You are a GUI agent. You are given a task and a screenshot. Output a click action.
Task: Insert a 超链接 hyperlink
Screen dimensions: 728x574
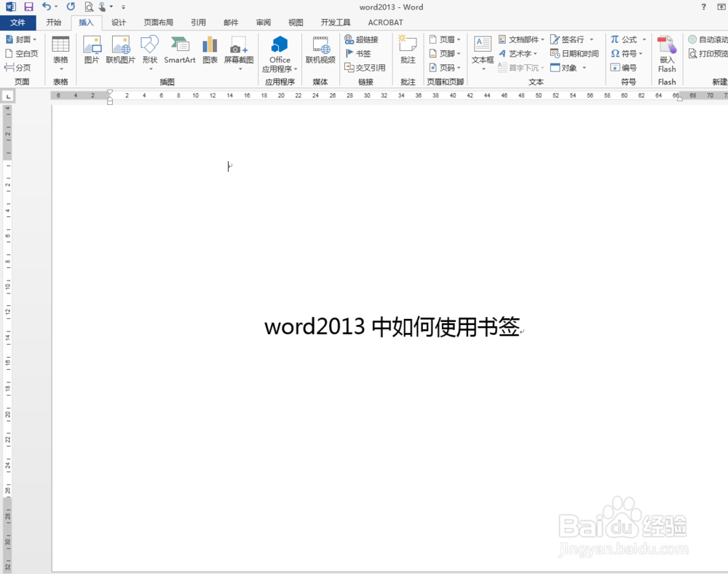(x=362, y=39)
